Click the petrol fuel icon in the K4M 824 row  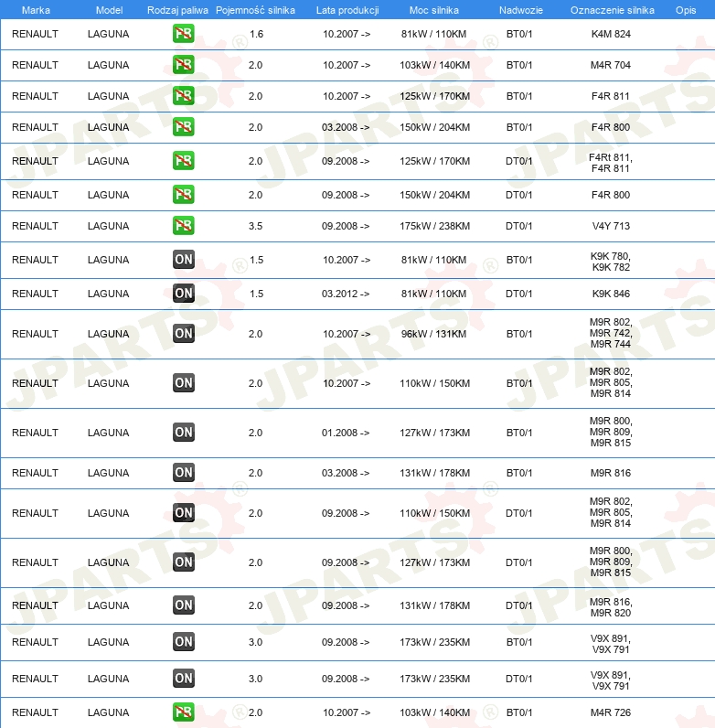coord(184,34)
